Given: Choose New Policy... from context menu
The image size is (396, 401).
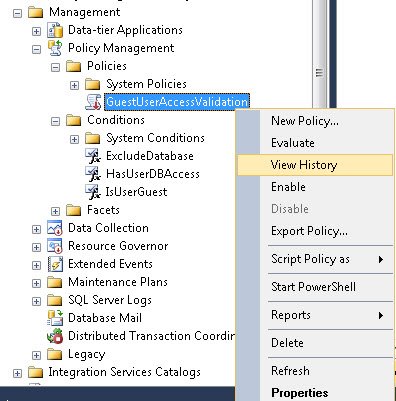Looking at the screenshot, I should pyautogui.click(x=315, y=121).
